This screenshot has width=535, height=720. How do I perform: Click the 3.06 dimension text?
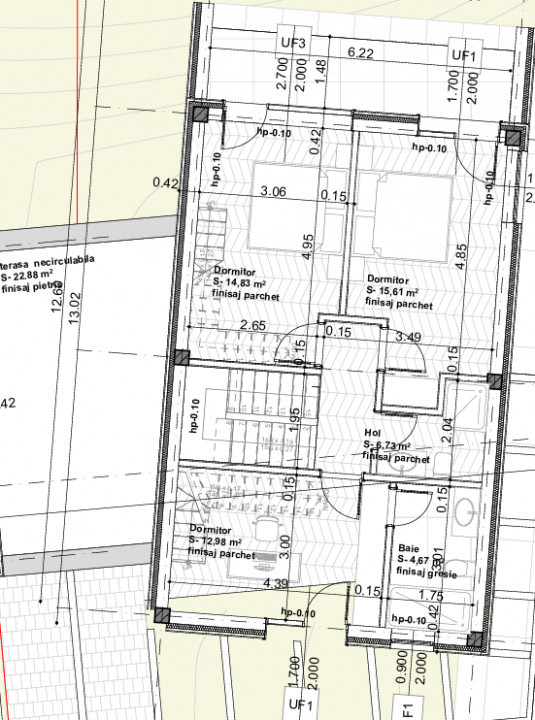coord(273,191)
